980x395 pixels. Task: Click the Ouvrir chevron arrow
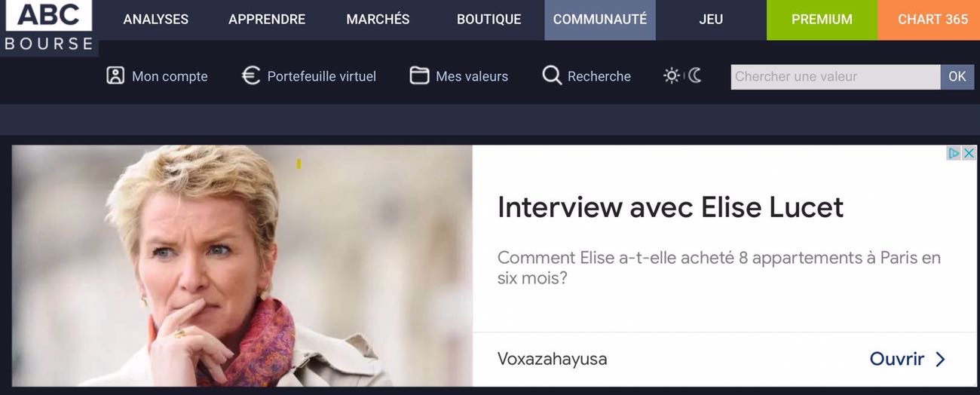click(x=940, y=360)
